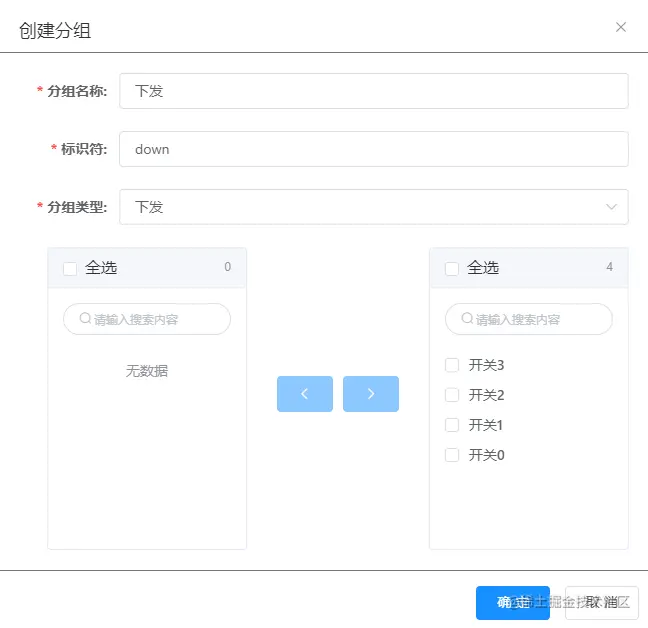Check the 开关3 checkbox
This screenshot has height=628, width=648.
pyautogui.click(x=452, y=365)
